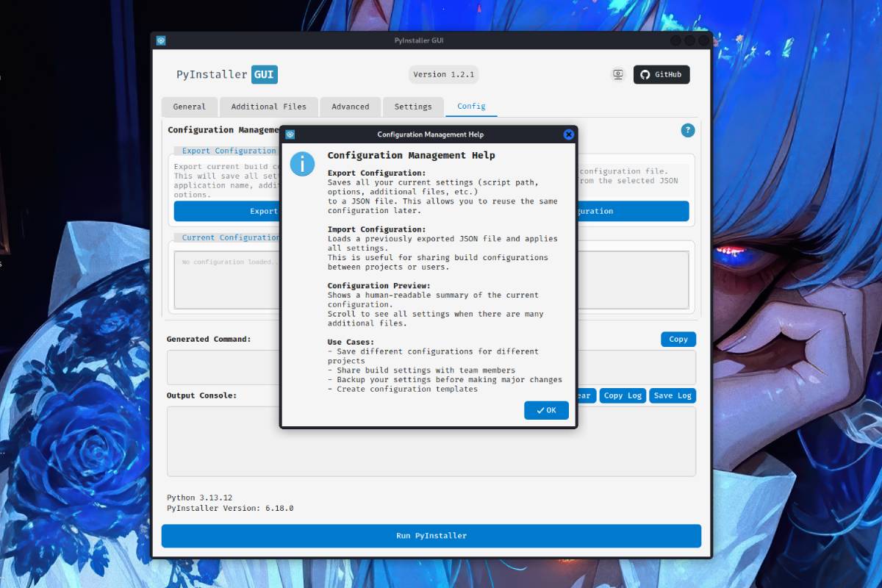Click 'Create configuration templates' line in dialog
Viewport: 882px width, 588px height.
(x=403, y=389)
